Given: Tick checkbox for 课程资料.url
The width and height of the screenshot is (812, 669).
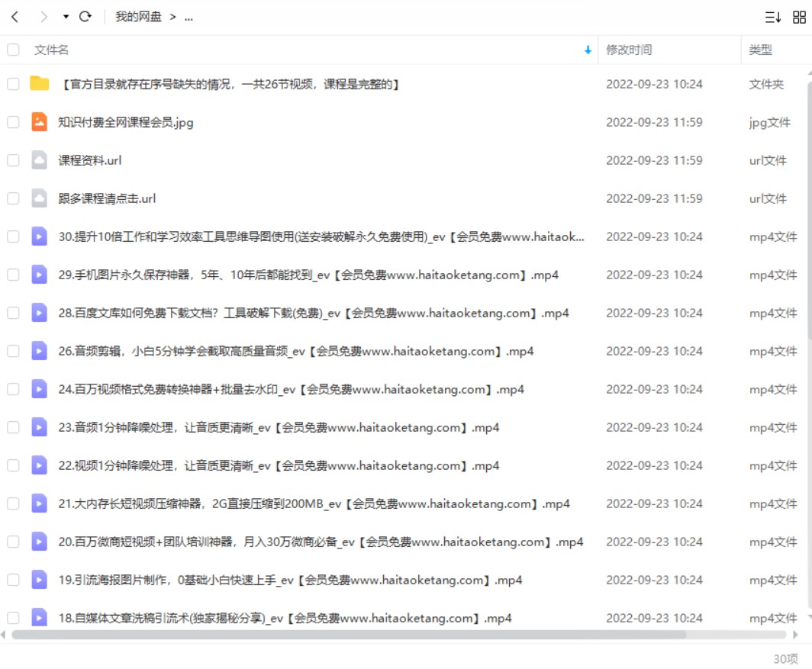Looking at the screenshot, I should 13,160.
